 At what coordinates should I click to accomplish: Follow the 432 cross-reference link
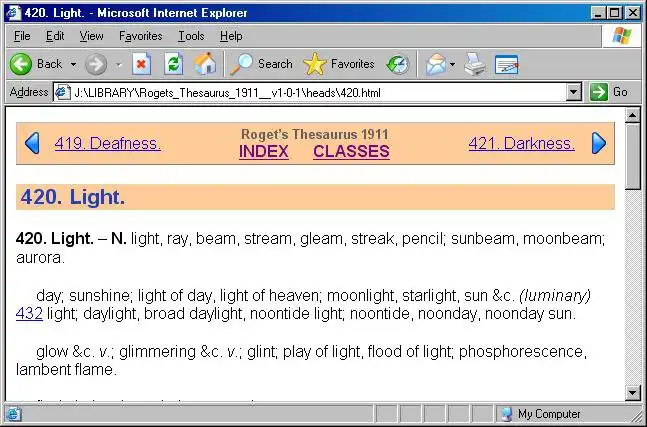click(x=29, y=314)
